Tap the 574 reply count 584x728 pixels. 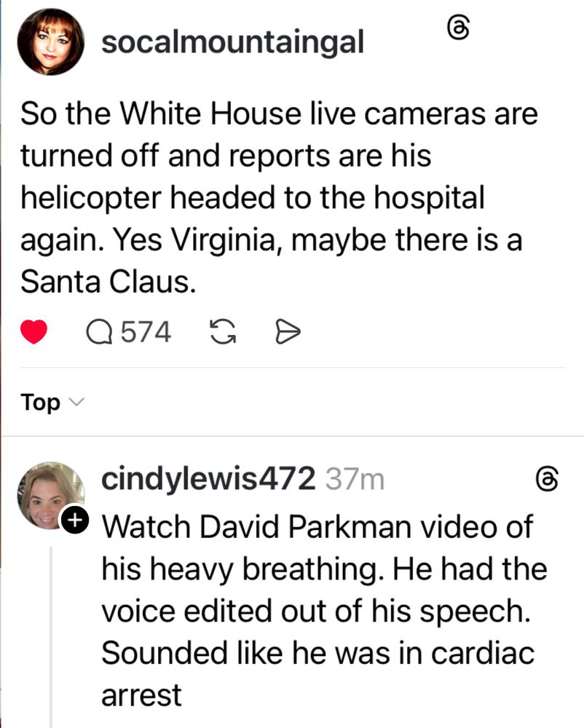146,332
